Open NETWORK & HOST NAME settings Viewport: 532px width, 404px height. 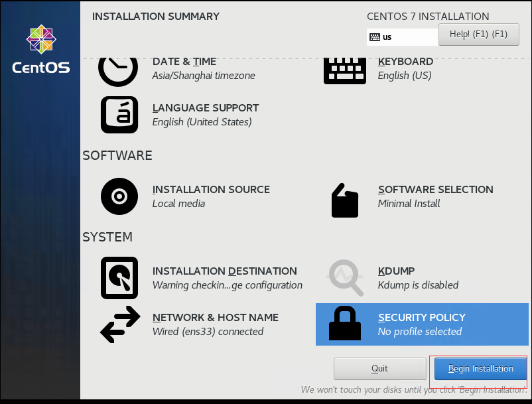coord(216,318)
